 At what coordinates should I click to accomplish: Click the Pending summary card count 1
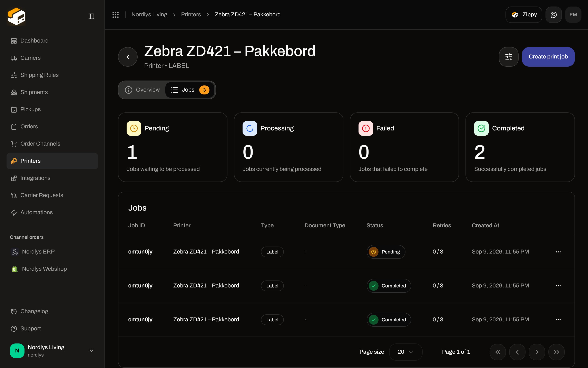click(132, 152)
